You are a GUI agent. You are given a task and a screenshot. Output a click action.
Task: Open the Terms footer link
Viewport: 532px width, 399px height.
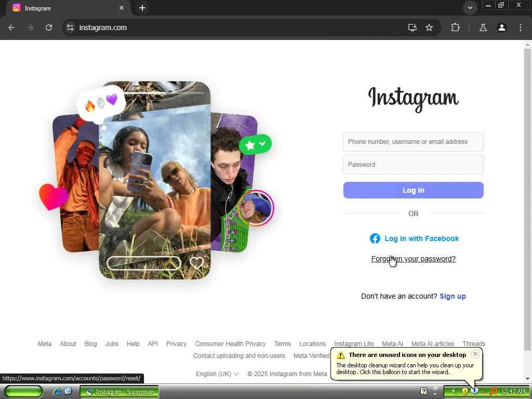click(x=283, y=344)
